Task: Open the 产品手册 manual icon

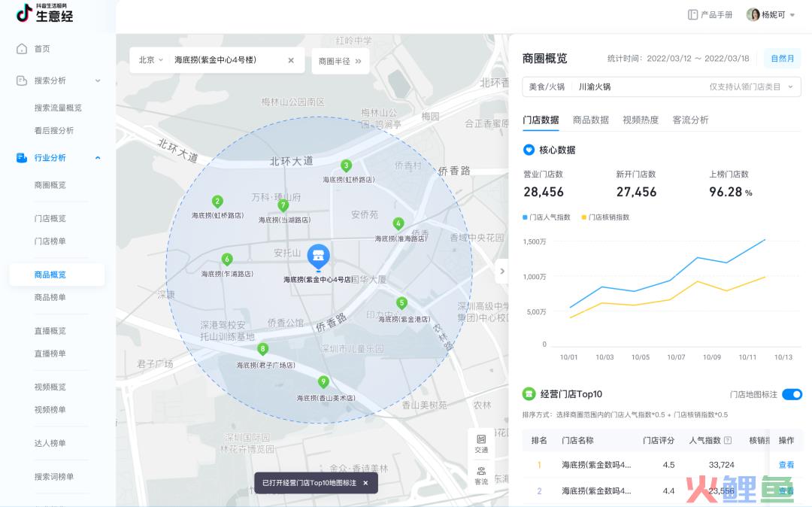Action: 692,15
